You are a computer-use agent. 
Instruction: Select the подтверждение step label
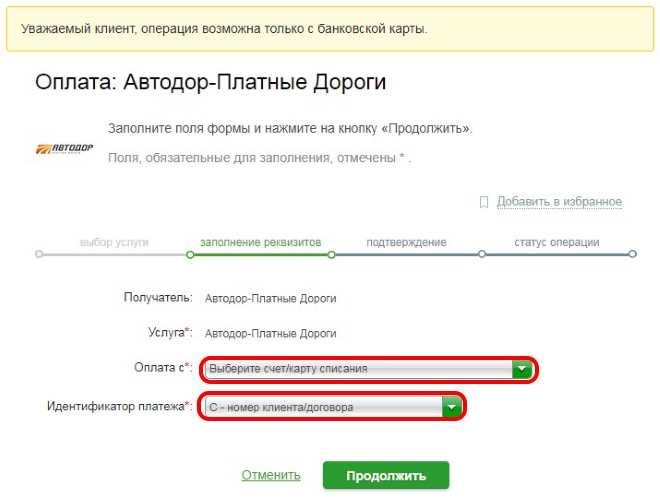(x=406, y=242)
